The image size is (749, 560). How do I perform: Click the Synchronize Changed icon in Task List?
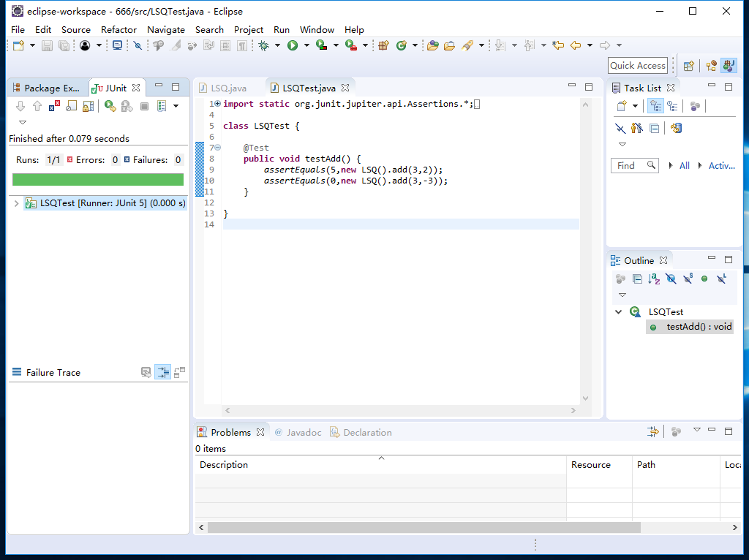point(676,128)
